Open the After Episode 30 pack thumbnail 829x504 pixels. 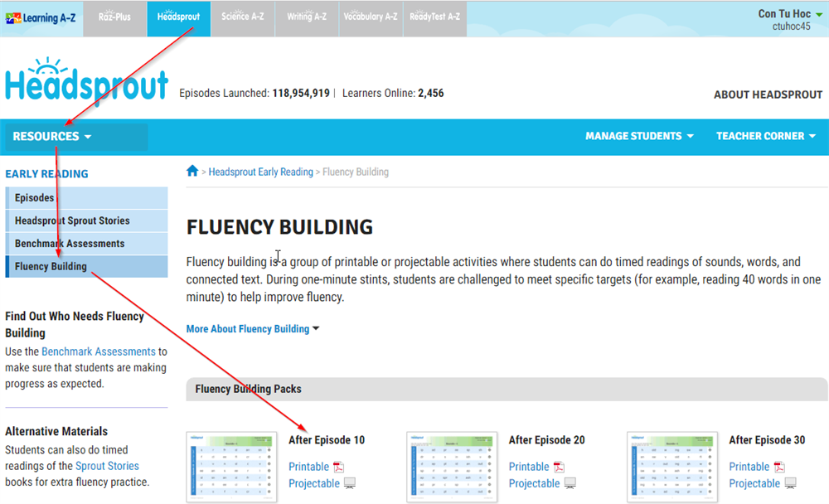tap(672, 467)
